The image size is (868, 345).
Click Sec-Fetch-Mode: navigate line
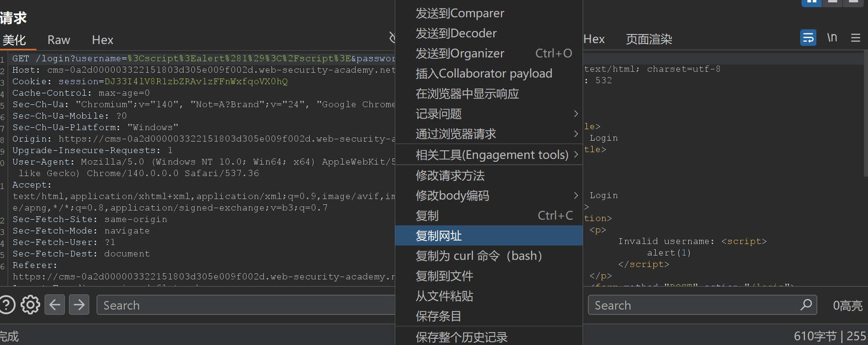point(81,231)
